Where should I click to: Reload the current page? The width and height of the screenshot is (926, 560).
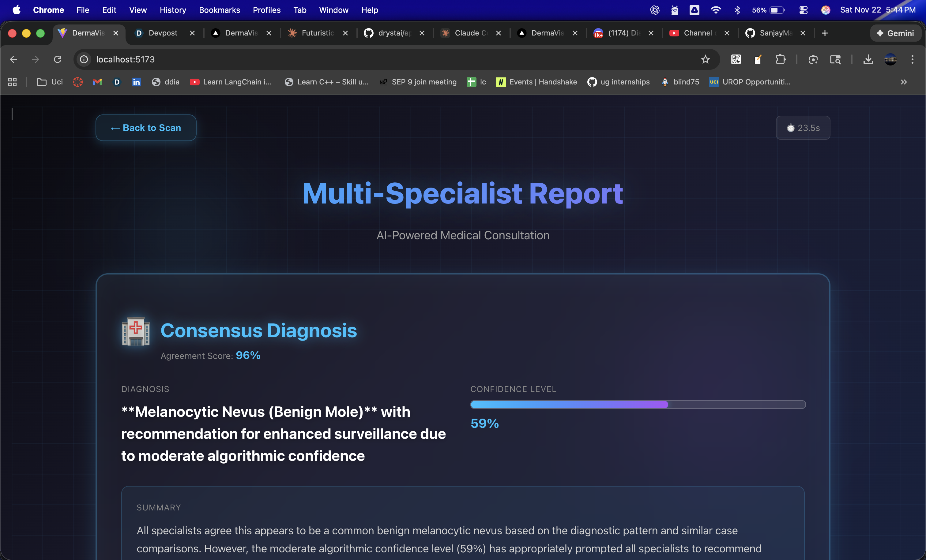click(x=58, y=59)
